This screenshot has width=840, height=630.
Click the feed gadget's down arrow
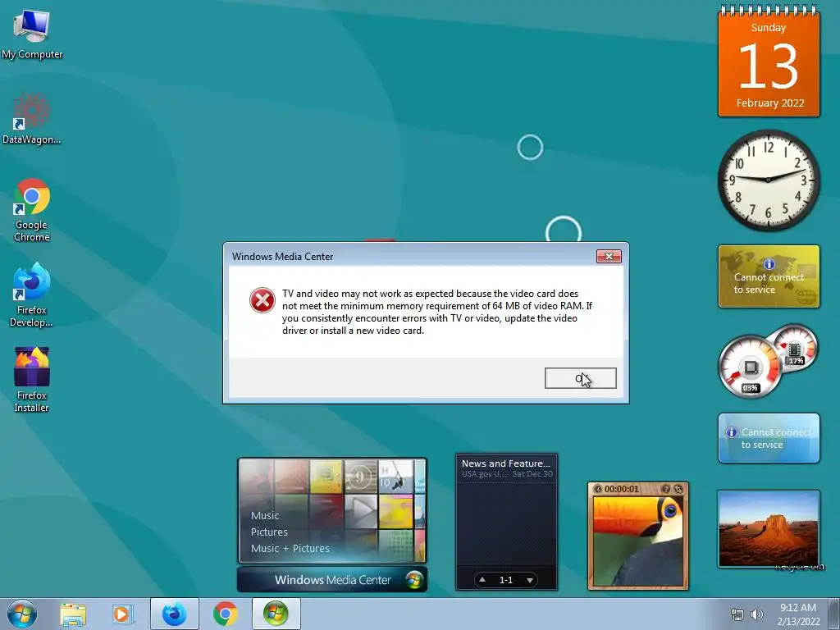pos(530,580)
